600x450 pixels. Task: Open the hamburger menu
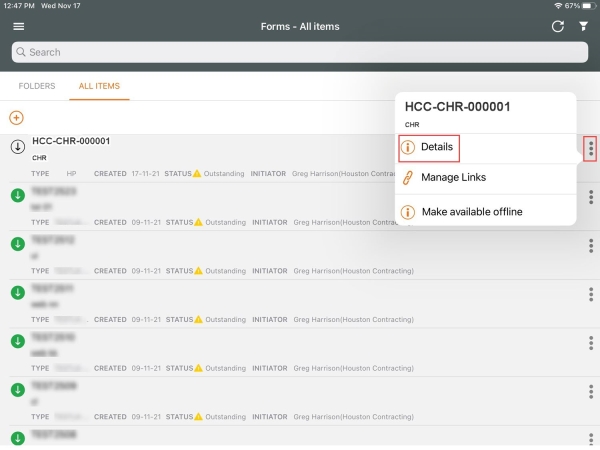(18, 26)
